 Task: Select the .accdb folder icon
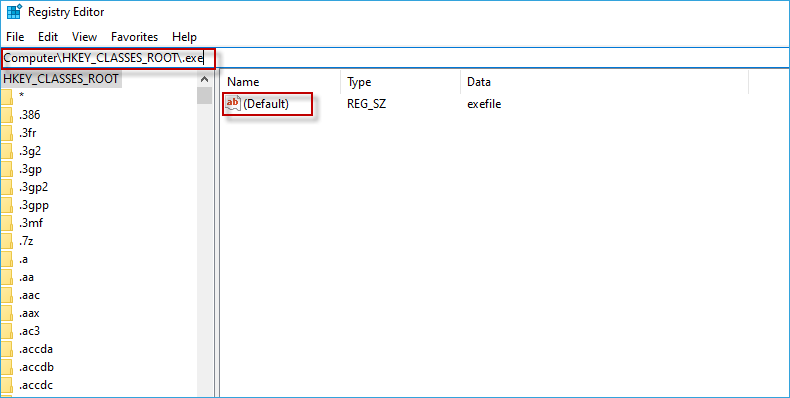6,367
